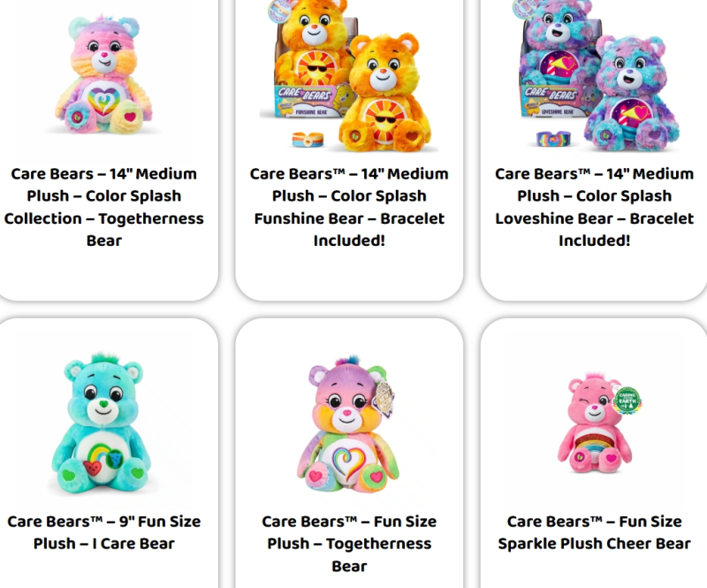Image resolution: width=707 pixels, height=588 pixels.
Task: Click the orange Funshine Bear product image
Action: coord(349,76)
